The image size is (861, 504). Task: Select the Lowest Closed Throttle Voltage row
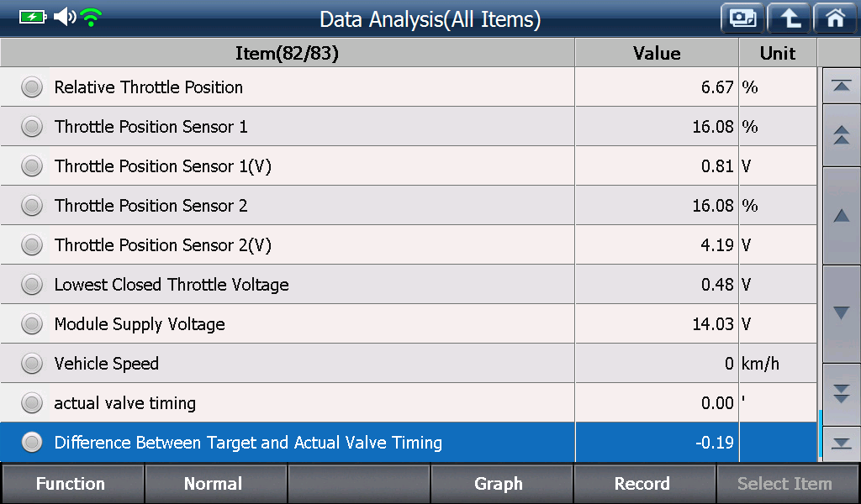pos(409,285)
